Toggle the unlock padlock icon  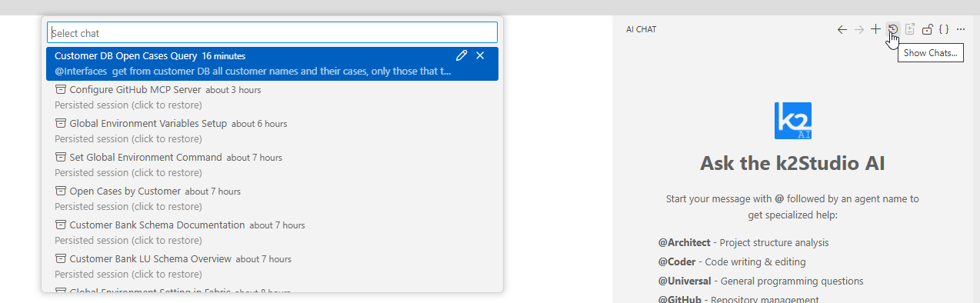(927, 29)
